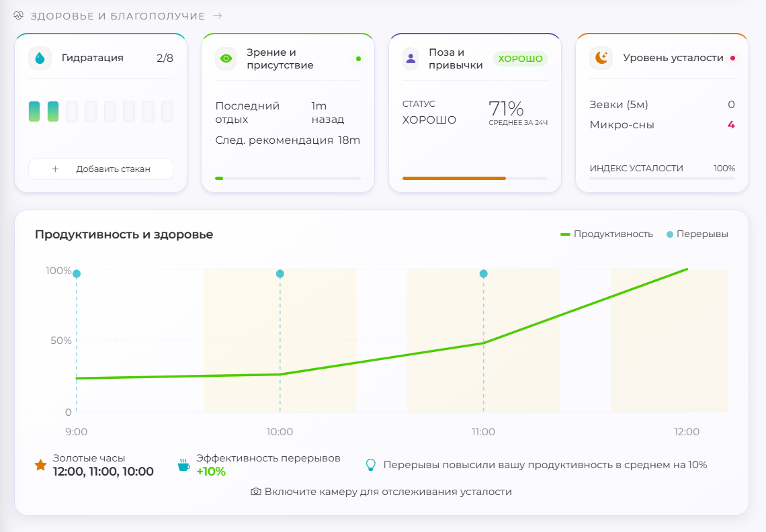Click the water drop Hydration icon
This screenshot has height=532, width=766.
pyautogui.click(x=40, y=58)
